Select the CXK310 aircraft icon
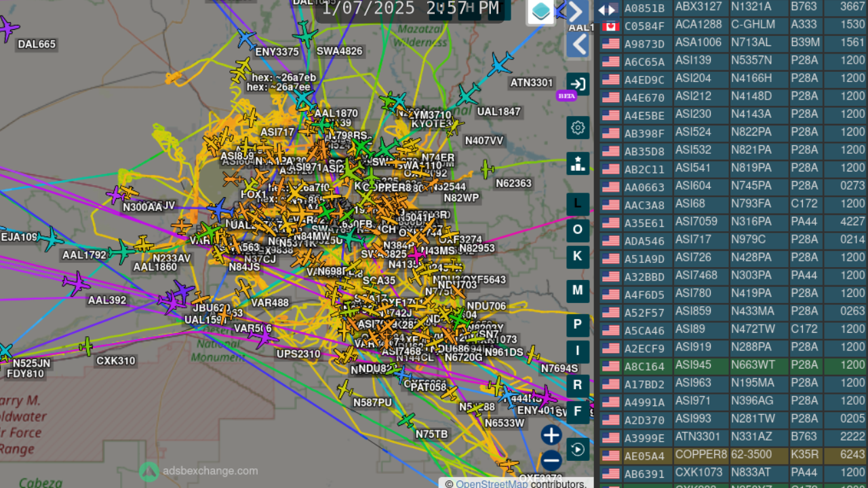868x488 pixels. (x=86, y=346)
